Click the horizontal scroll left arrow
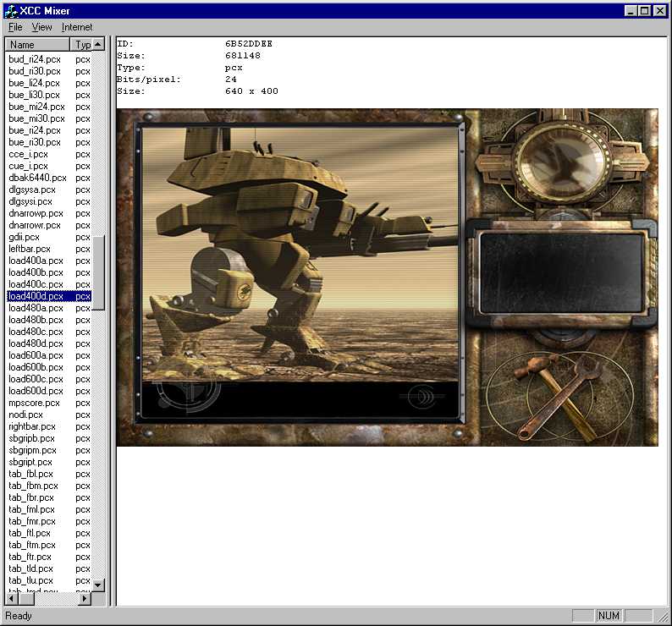This screenshot has height=626, width=672. point(11,599)
